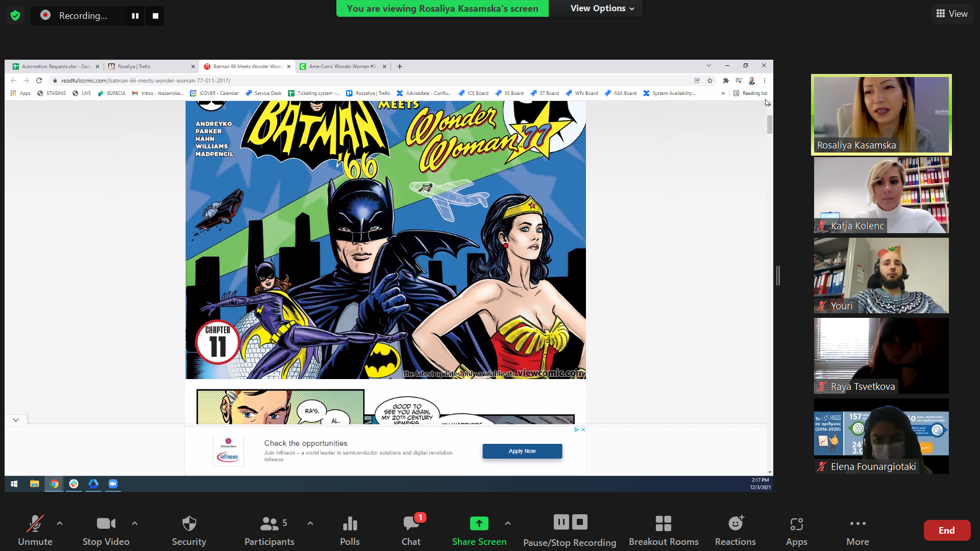The image size is (980, 551).
Task: Select Youri video thumbnail
Action: 881,275
